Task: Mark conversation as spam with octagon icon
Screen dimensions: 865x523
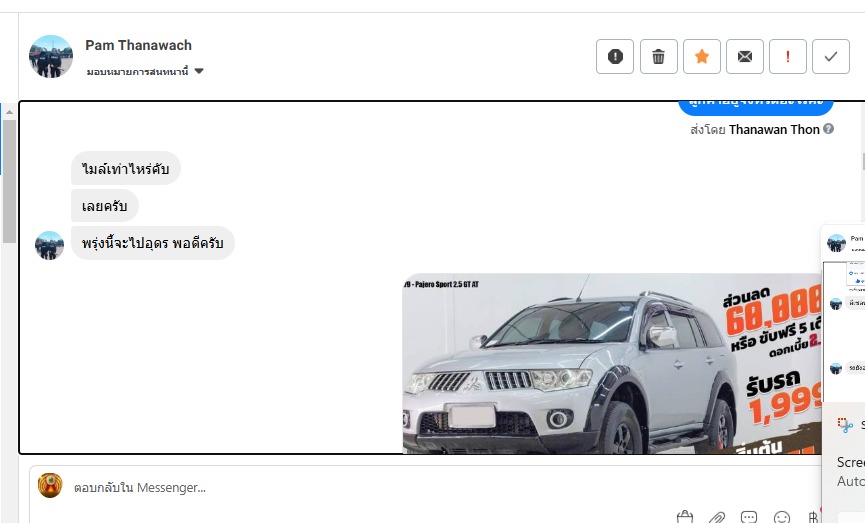Action: coord(615,56)
